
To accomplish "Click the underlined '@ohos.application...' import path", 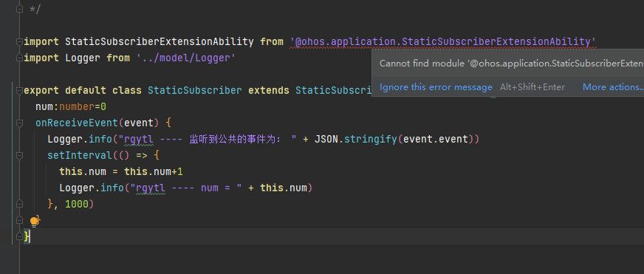I will pos(443,42).
